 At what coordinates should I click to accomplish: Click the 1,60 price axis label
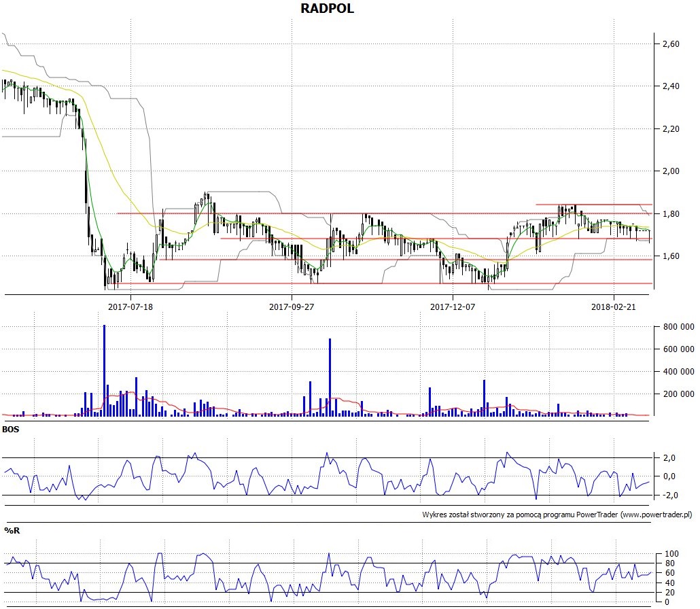671,256
